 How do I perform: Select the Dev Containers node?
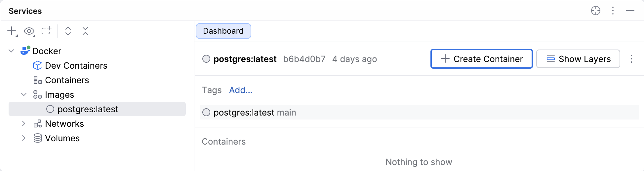pyautogui.click(x=76, y=66)
